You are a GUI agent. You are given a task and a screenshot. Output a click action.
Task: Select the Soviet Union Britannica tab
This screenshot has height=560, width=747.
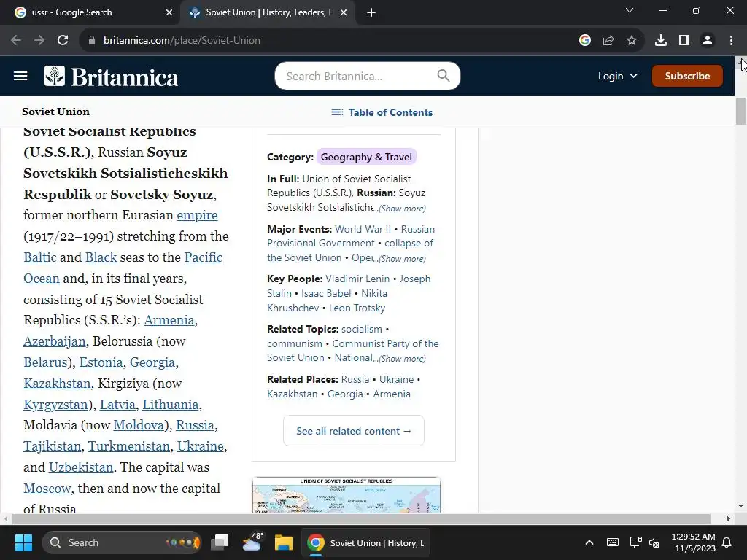(x=267, y=13)
